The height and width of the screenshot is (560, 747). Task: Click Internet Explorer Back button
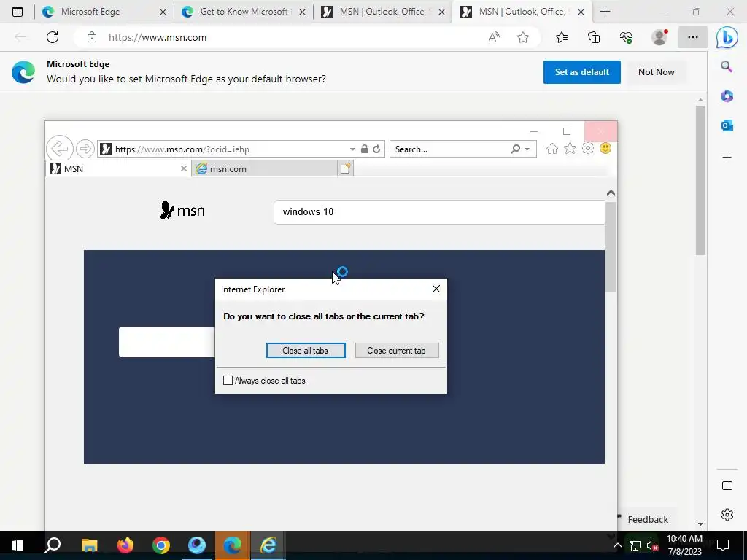(60, 149)
